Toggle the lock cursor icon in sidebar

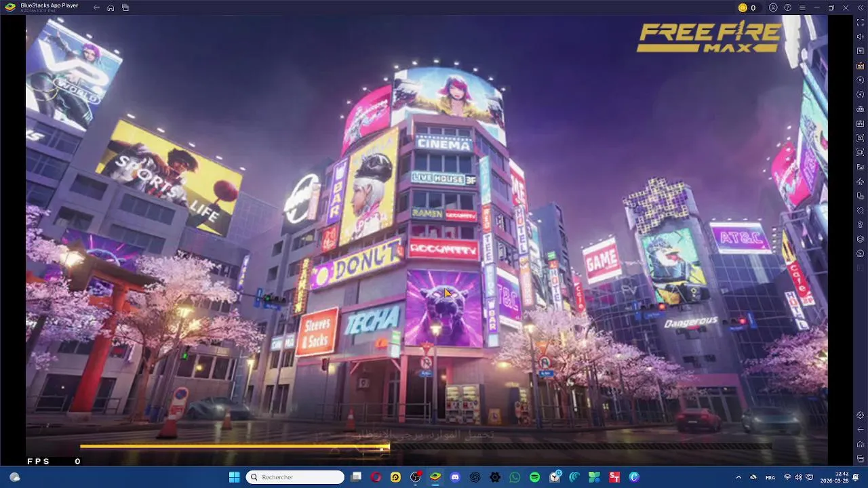(x=861, y=51)
